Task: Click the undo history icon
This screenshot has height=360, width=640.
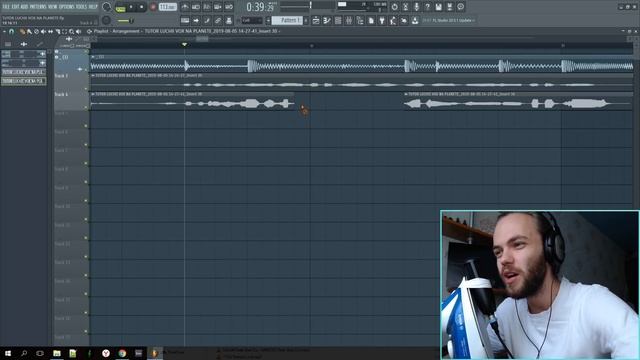Action: click(x=394, y=7)
